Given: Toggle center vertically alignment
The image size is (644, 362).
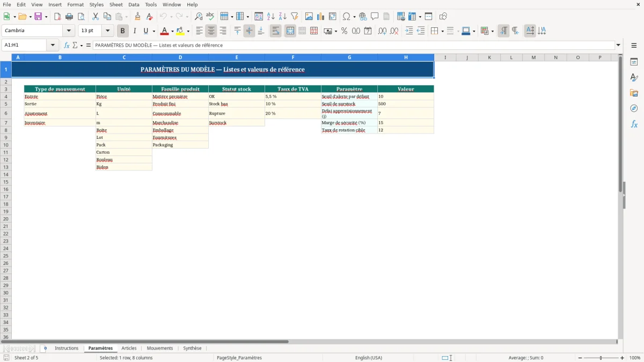Looking at the screenshot, I should click(249, 31).
